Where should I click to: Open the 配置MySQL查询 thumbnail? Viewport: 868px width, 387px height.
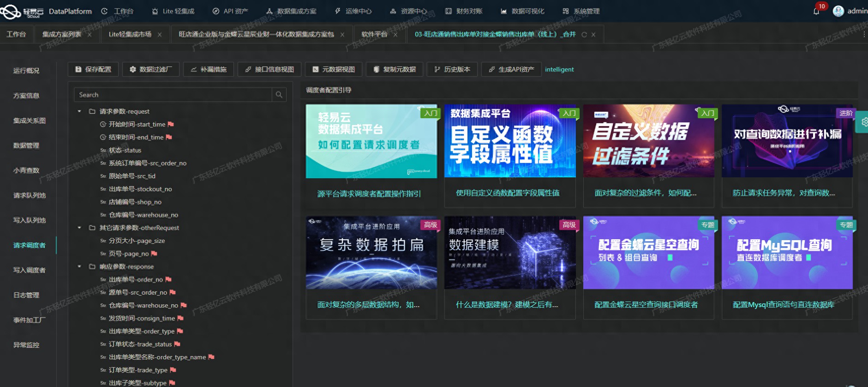click(x=787, y=253)
